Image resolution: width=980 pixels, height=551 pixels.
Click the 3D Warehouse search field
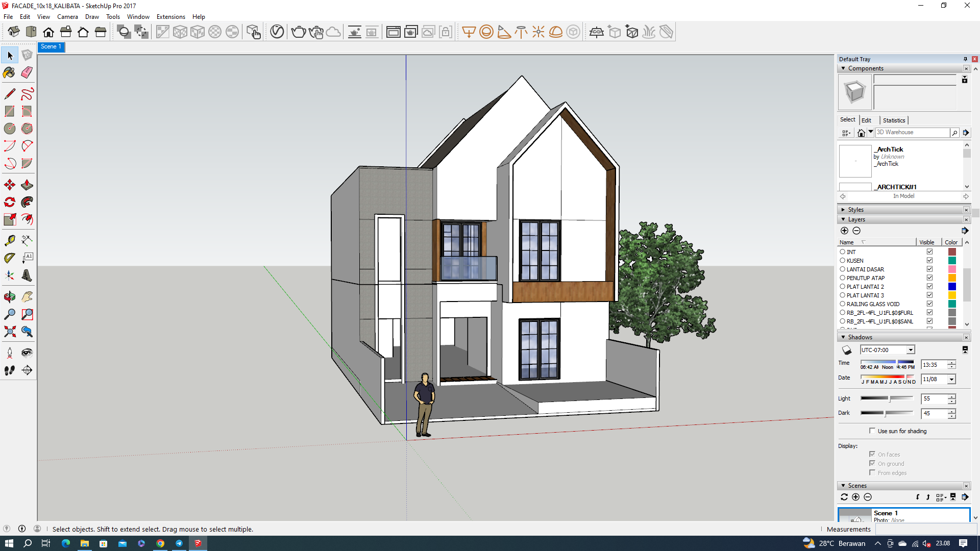[912, 133]
